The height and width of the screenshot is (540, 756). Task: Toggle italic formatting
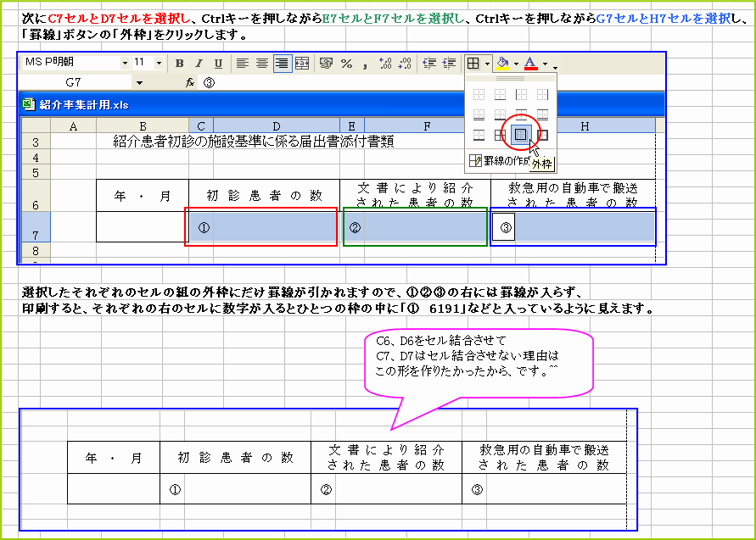[199, 64]
